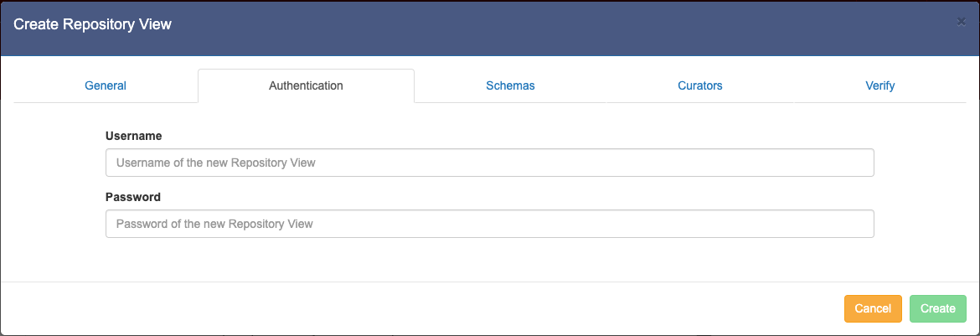Focus the Password input field
This screenshot has width=980, height=336.
tap(489, 224)
